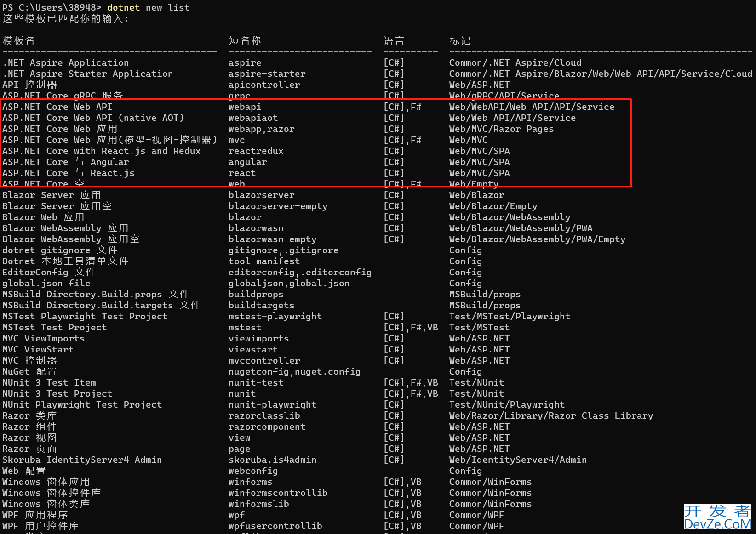This screenshot has height=534, width=756.
Task: Click 'Web/MVC/Razor Pages' tag text
Action: point(502,129)
